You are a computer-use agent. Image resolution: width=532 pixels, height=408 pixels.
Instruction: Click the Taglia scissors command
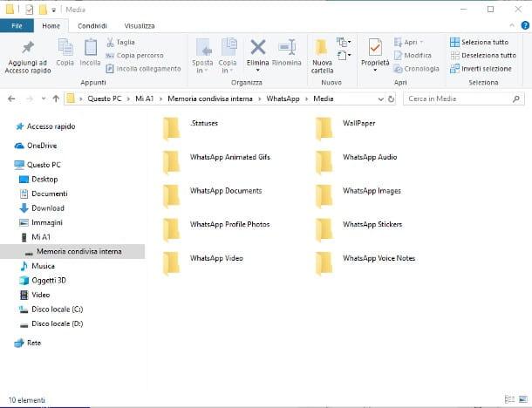(120, 42)
